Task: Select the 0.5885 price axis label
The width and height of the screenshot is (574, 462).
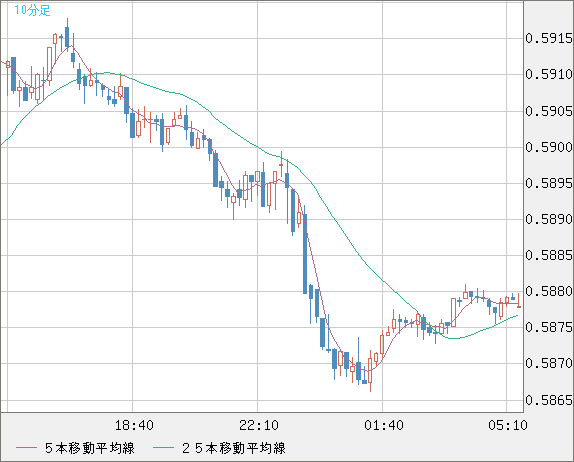Action: pyautogui.click(x=549, y=255)
